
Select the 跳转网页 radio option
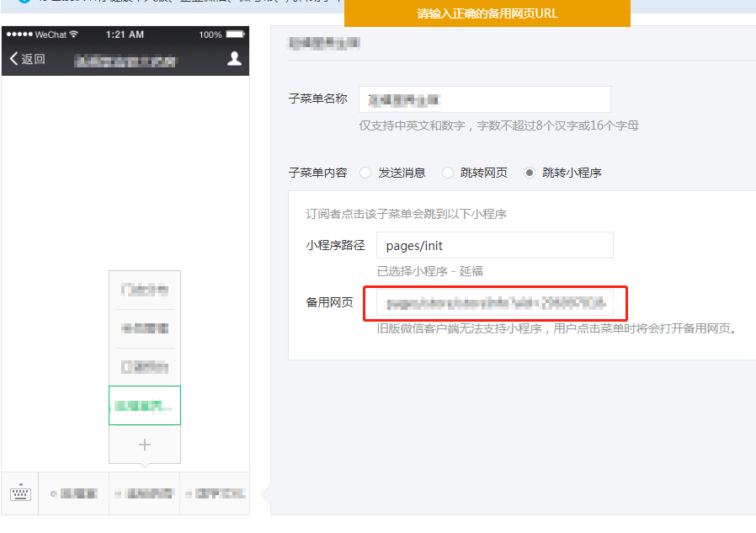click(448, 173)
